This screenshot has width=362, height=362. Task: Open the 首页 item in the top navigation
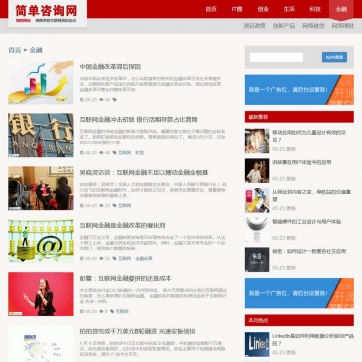coord(211,9)
